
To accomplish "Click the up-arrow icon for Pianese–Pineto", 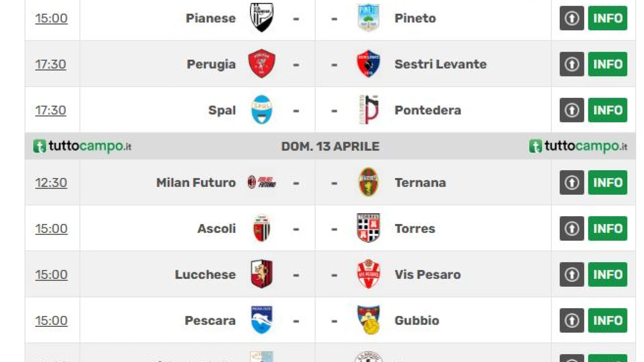I will click(572, 18).
